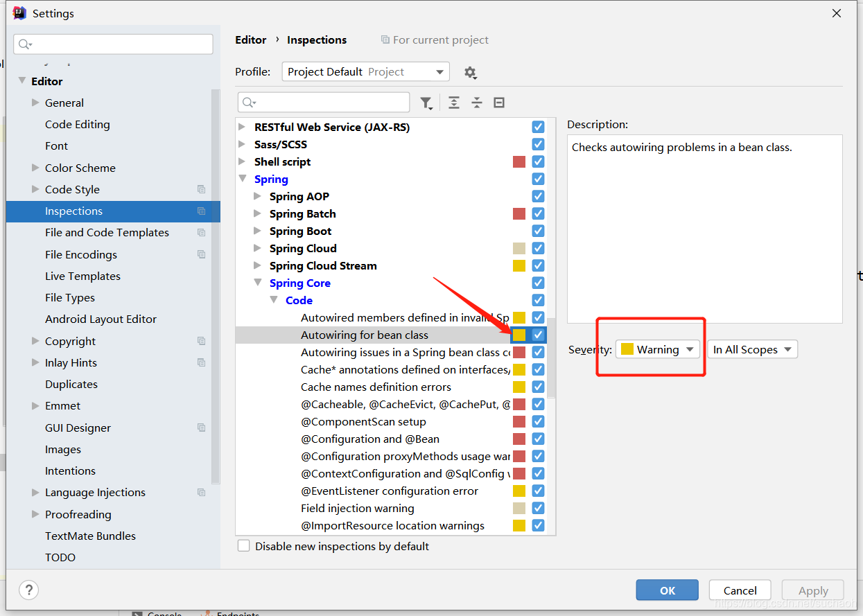863x616 pixels.
Task: Open the Live Templates settings page
Action: click(x=82, y=276)
